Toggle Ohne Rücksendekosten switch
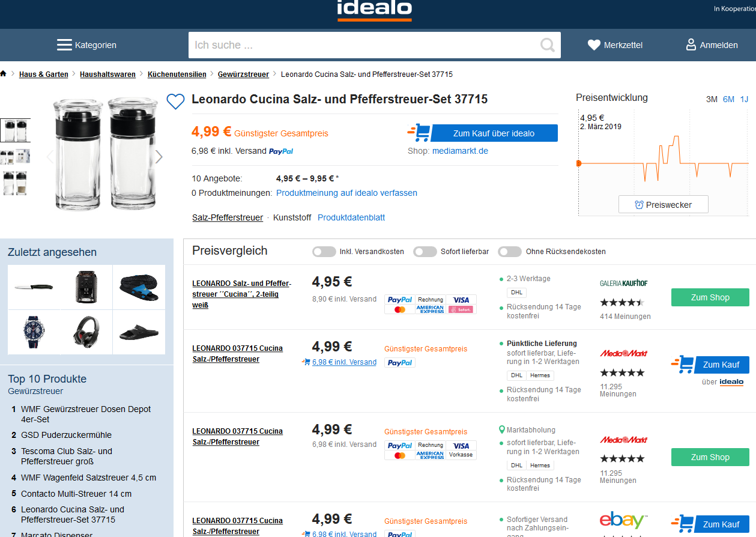Screen dimensions: 756x537 (510, 252)
